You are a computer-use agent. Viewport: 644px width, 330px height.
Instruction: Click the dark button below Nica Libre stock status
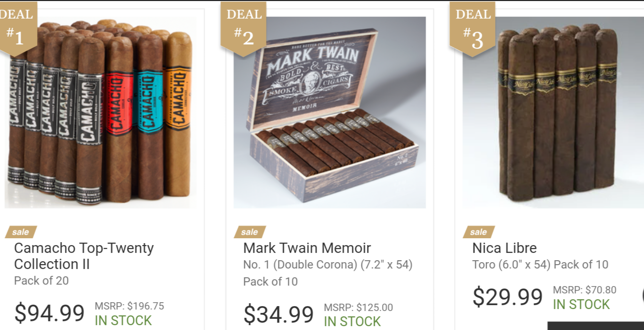click(596, 326)
